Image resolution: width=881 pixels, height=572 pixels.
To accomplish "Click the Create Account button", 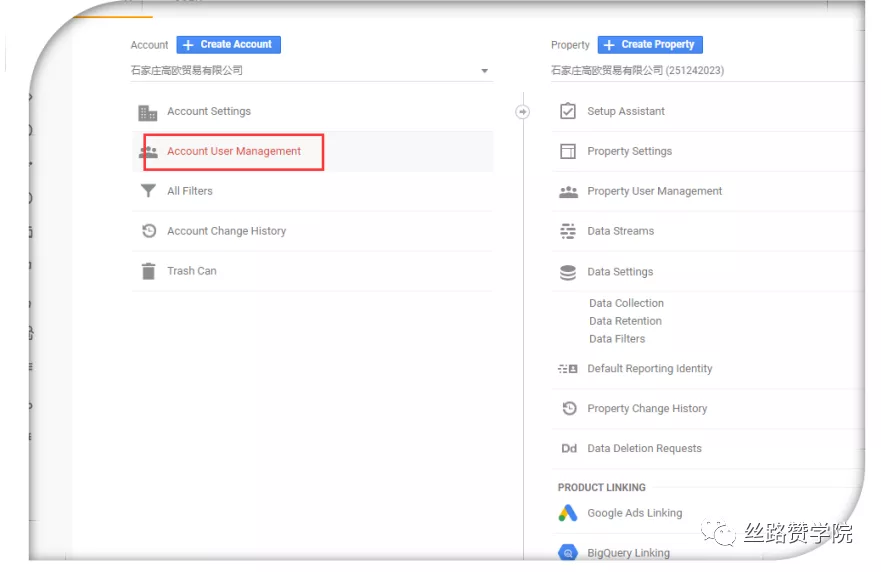I will [229, 44].
